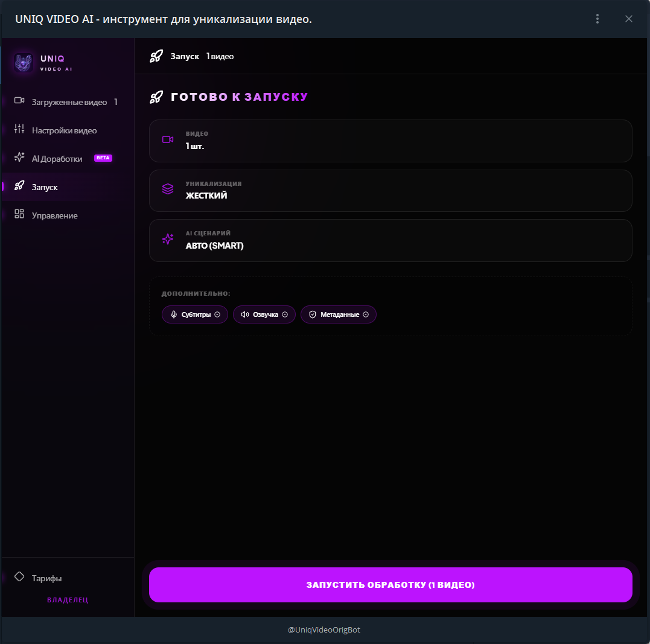
Task: Click the video icon in Видео card
Action: pyautogui.click(x=168, y=140)
